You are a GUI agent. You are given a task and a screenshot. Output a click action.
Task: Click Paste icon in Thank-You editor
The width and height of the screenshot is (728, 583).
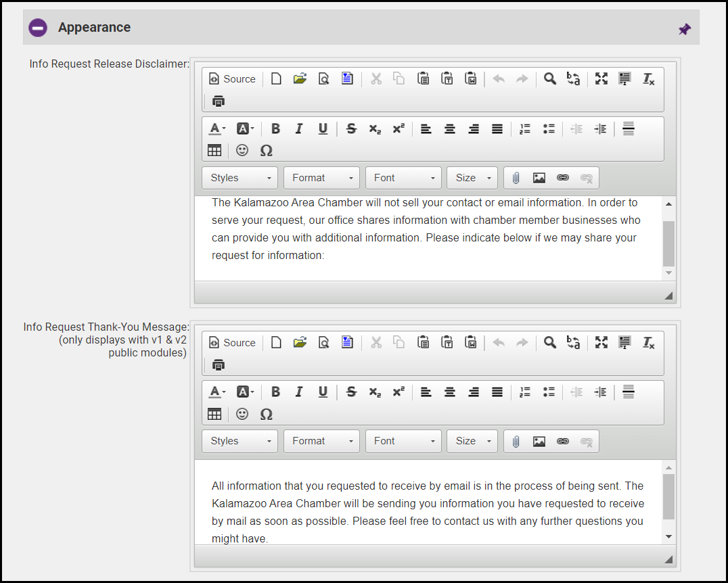point(423,342)
